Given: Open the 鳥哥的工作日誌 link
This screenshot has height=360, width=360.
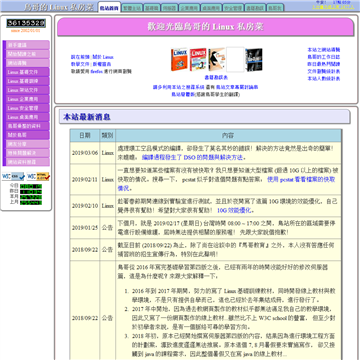Looking at the screenshot, I should click(x=324, y=57).
